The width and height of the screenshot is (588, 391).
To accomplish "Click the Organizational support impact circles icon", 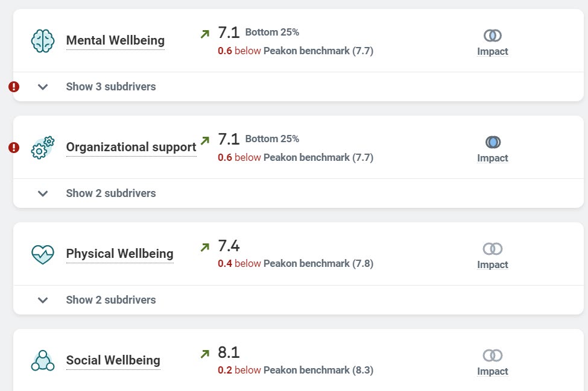I will click(493, 142).
